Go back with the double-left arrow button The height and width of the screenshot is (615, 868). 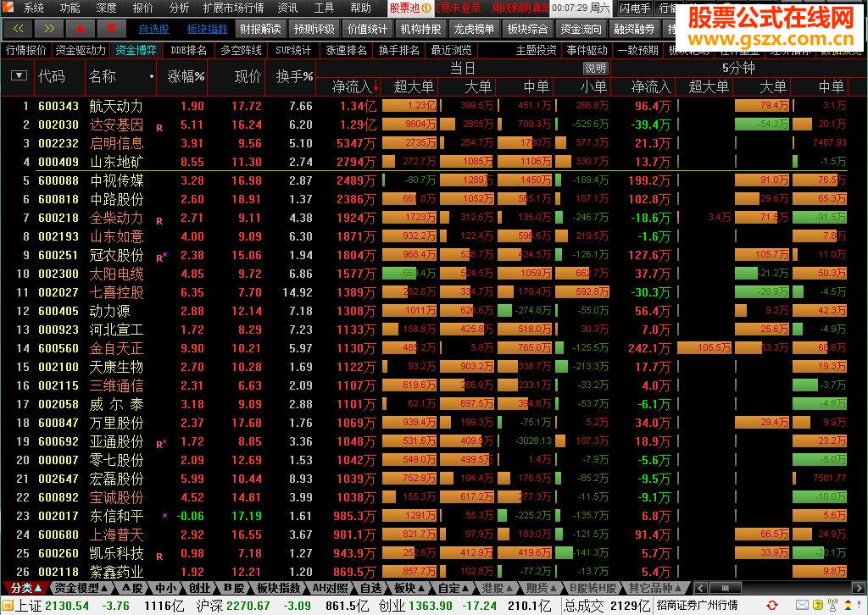18,29
